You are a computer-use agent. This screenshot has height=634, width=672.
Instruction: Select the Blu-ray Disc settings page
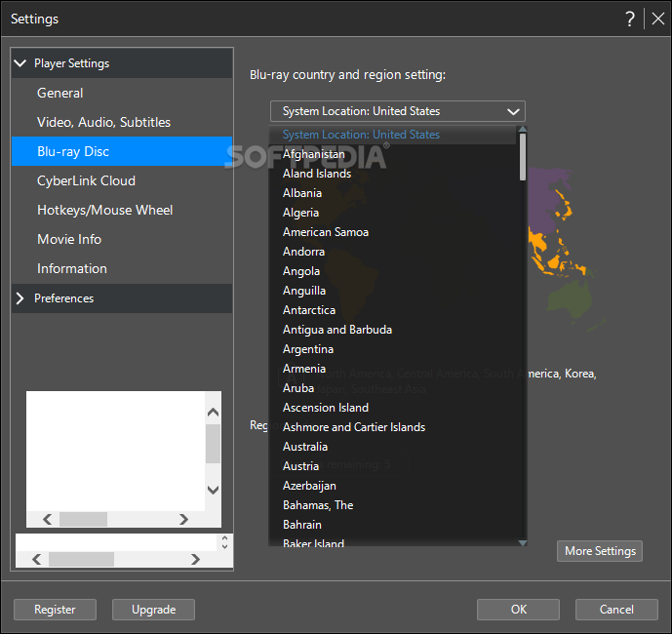122,151
